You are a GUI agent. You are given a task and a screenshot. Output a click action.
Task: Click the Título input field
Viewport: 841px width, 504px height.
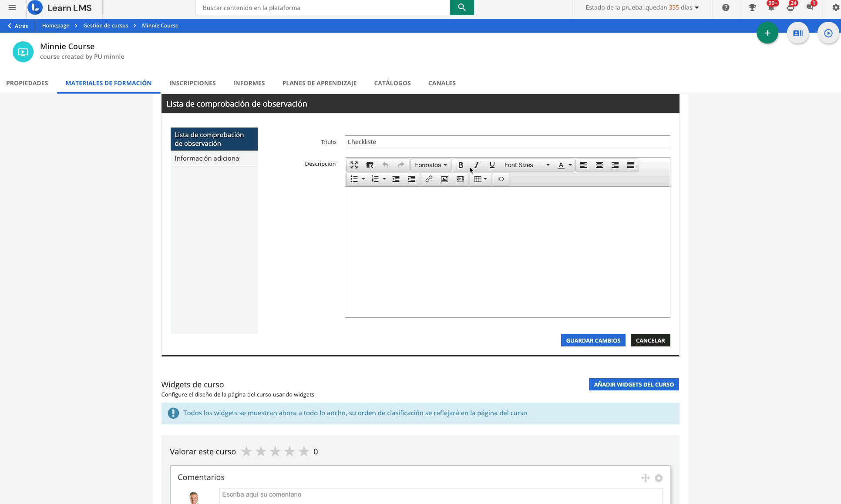[x=507, y=142]
